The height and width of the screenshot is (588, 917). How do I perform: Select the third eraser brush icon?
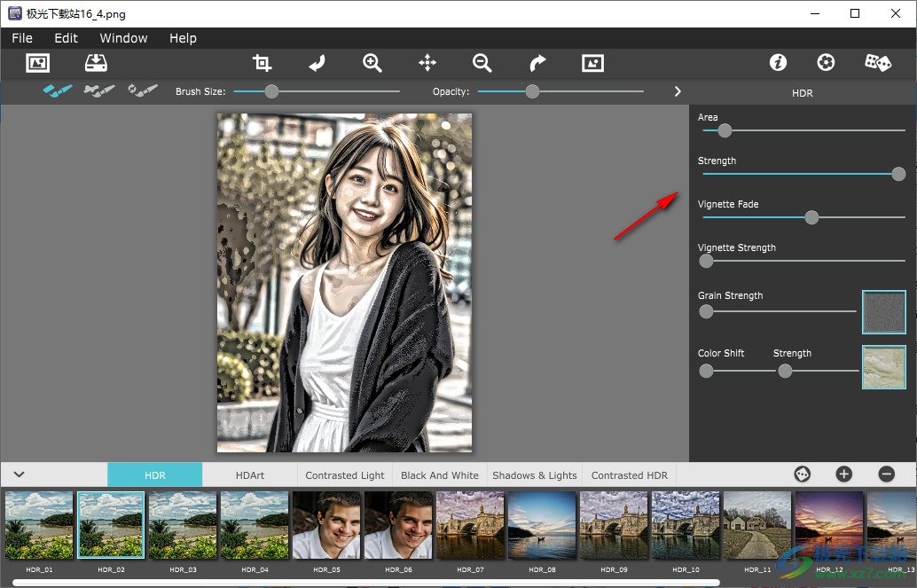point(143,90)
